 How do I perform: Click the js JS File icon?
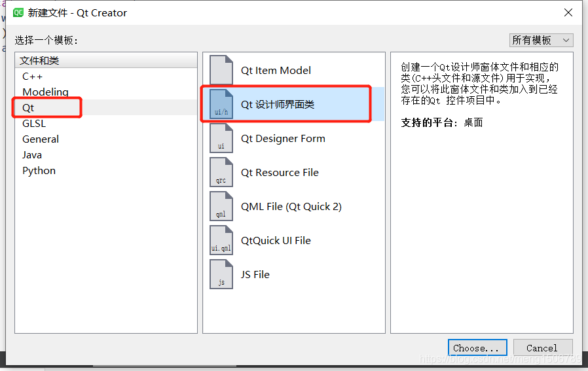click(x=221, y=275)
